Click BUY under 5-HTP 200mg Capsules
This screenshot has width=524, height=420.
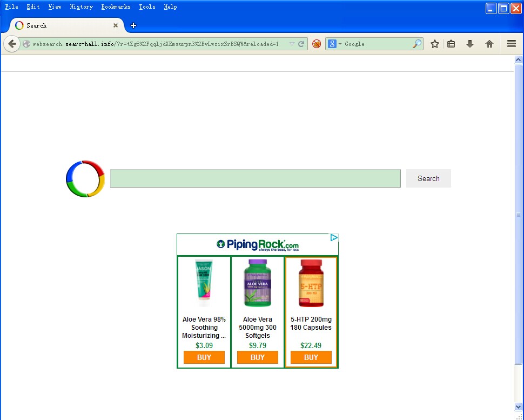(x=311, y=357)
